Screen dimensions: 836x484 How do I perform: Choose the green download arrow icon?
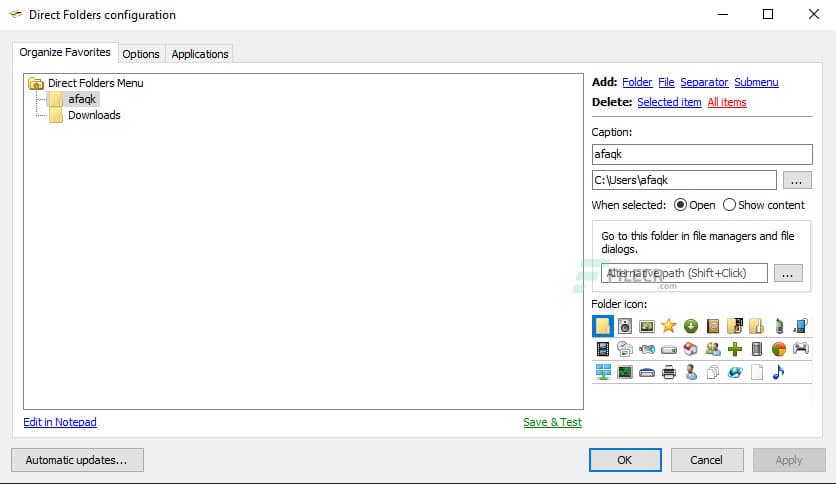click(691, 326)
